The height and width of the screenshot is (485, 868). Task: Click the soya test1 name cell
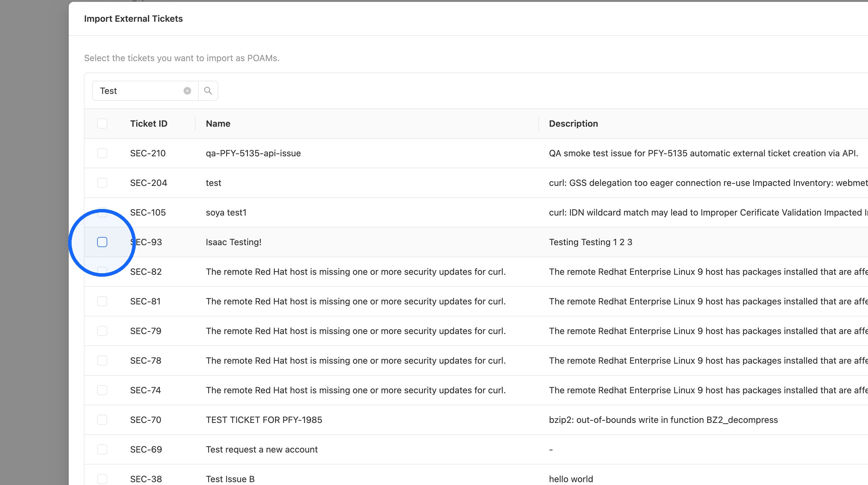[x=226, y=212]
